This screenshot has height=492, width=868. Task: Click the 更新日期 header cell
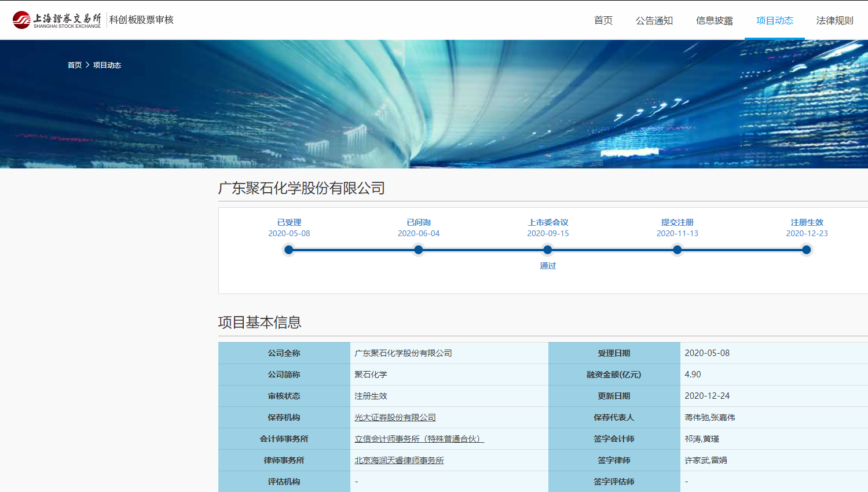614,396
